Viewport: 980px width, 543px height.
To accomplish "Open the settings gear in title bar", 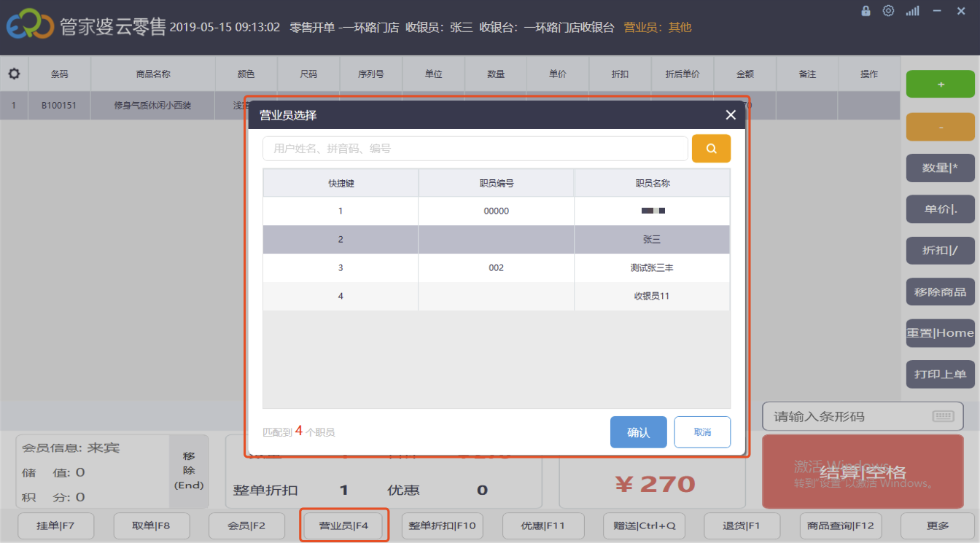I will [x=888, y=11].
